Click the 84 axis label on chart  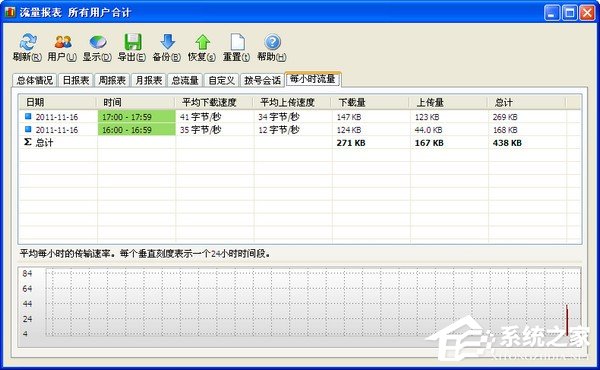click(x=27, y=273)
